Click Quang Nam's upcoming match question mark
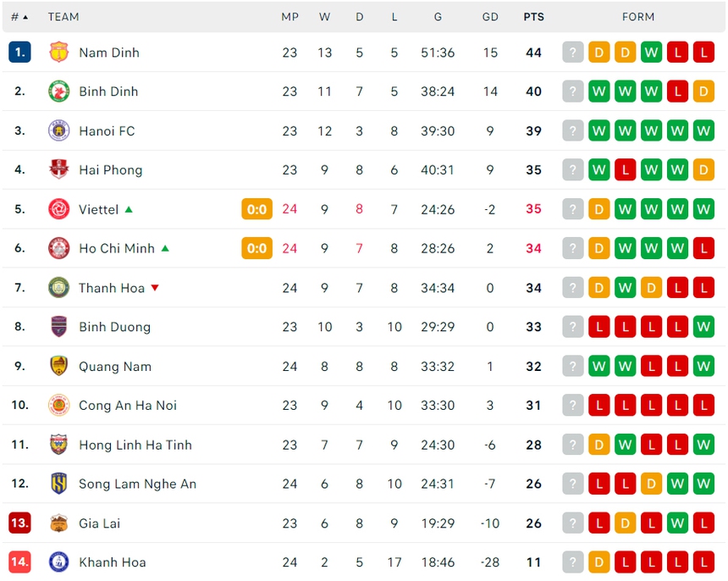 pyautogui.click(x=573, y=366)
